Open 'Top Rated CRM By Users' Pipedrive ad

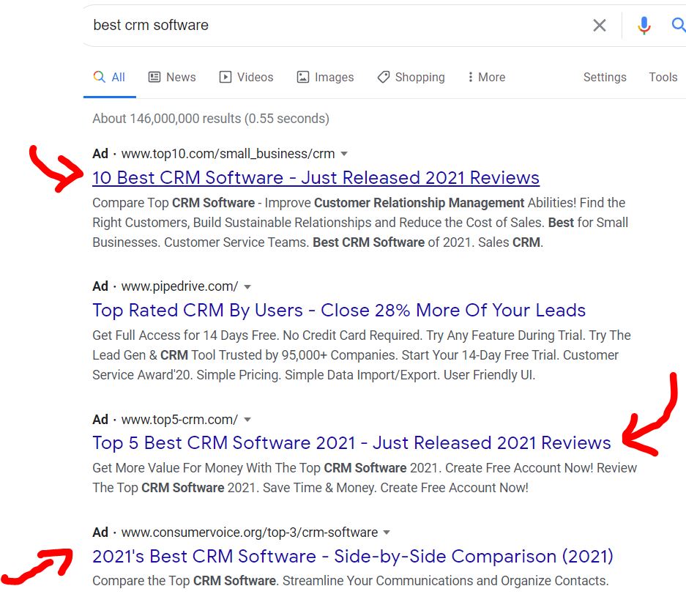click(x=339, y=311)
